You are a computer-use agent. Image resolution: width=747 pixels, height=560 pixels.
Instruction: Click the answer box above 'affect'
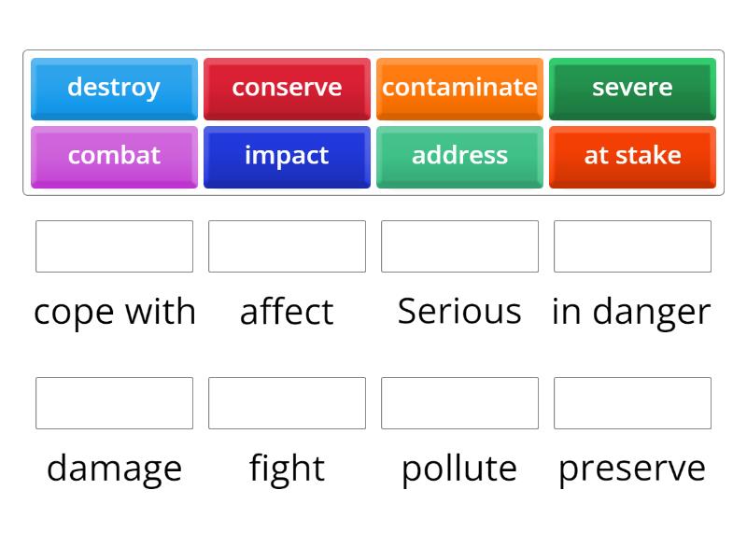[287, 246]
